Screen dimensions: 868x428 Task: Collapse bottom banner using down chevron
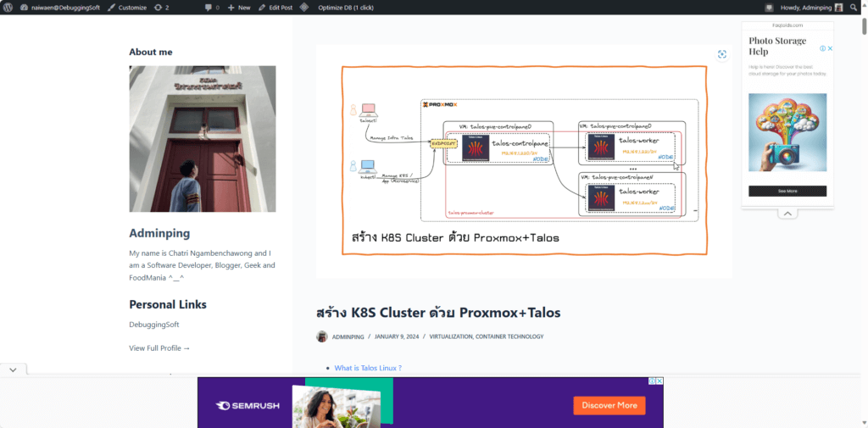14,370
